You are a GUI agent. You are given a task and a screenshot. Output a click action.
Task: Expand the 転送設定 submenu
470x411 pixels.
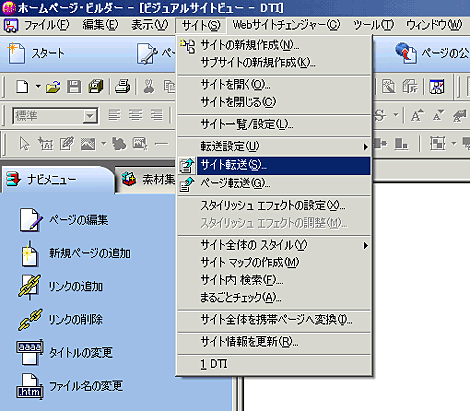[x=274, y=146]
